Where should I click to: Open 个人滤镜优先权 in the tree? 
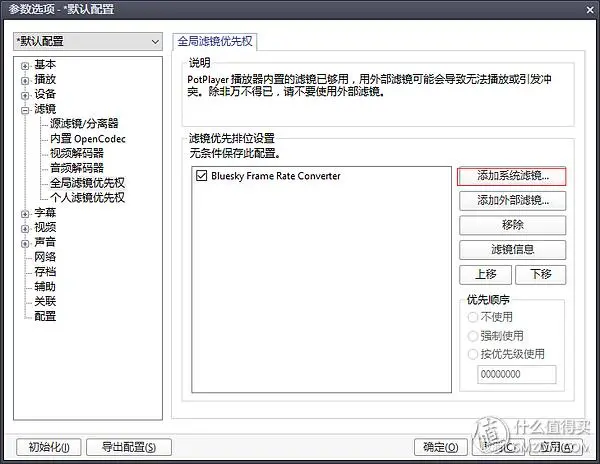pyautogui.click(x=87, y=198)
